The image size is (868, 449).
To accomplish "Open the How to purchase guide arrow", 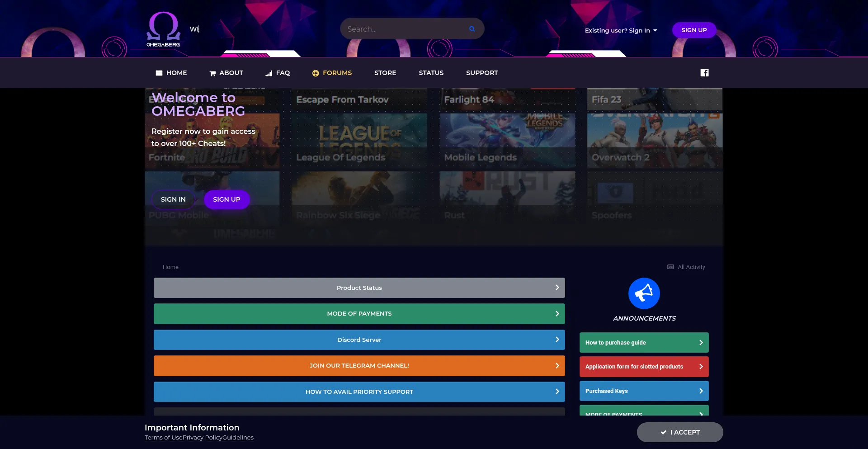I will click(x=701, y=343).
